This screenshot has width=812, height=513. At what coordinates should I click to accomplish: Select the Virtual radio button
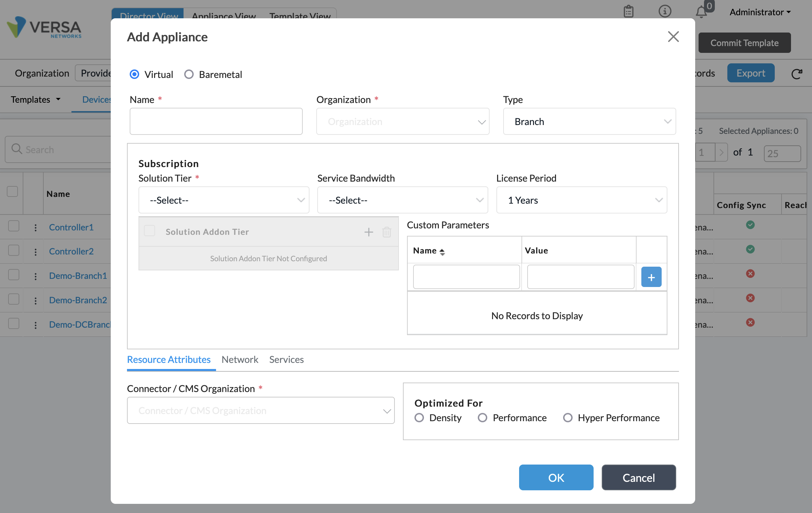[x=134, y=74]
